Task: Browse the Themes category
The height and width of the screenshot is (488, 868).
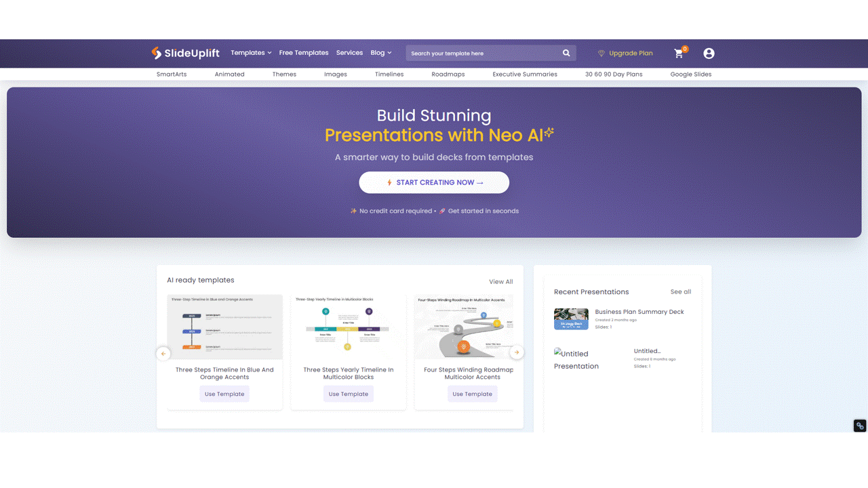Action: point(284,74)
